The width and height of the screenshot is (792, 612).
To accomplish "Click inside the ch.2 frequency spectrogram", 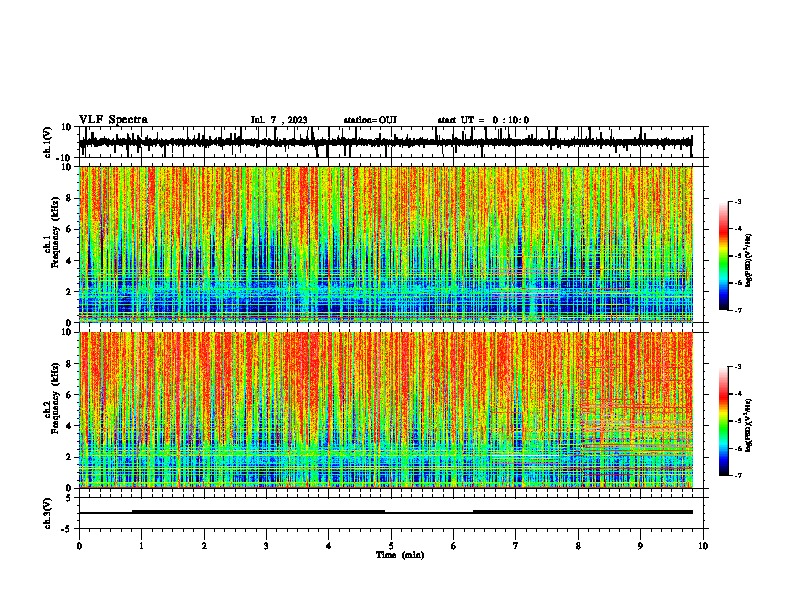I will point(386,410).
